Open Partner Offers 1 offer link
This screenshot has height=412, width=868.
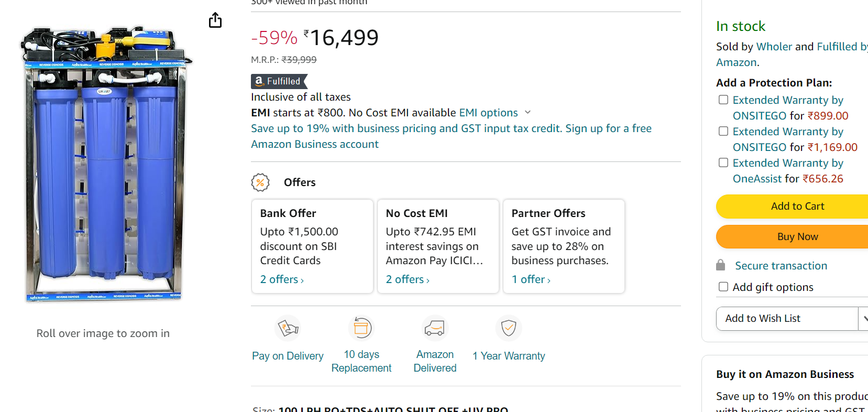[531, 279]
